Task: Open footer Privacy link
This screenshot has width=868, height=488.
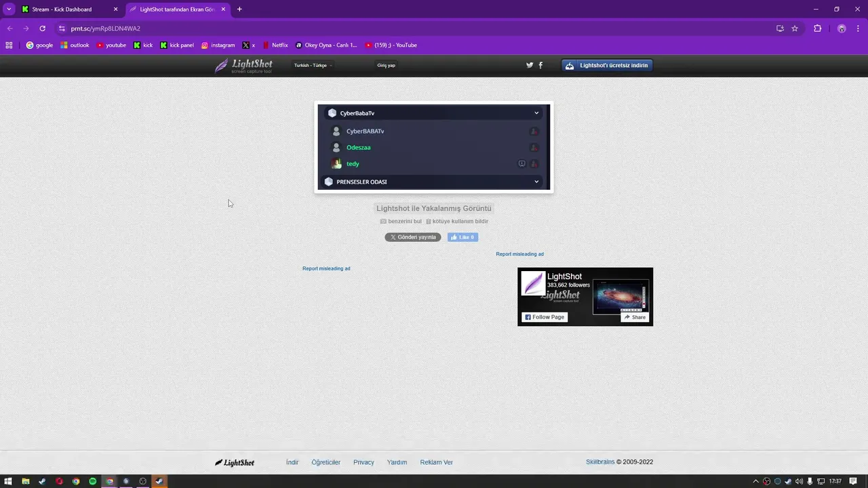Action: point(363,462)
